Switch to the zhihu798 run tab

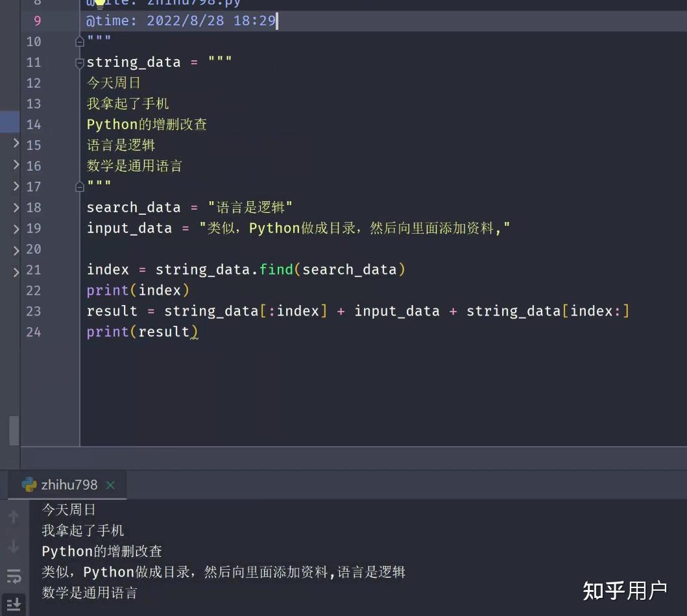(68, 484)
